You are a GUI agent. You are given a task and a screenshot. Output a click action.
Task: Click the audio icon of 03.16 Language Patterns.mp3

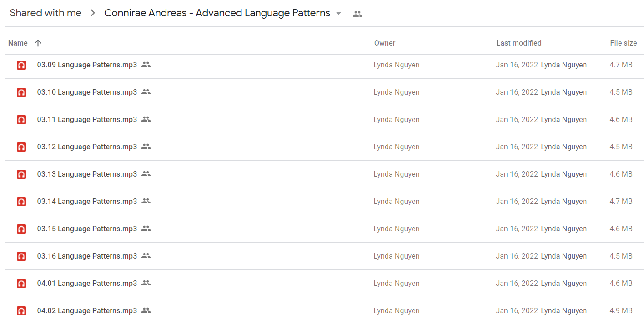[x=21, y=256]
